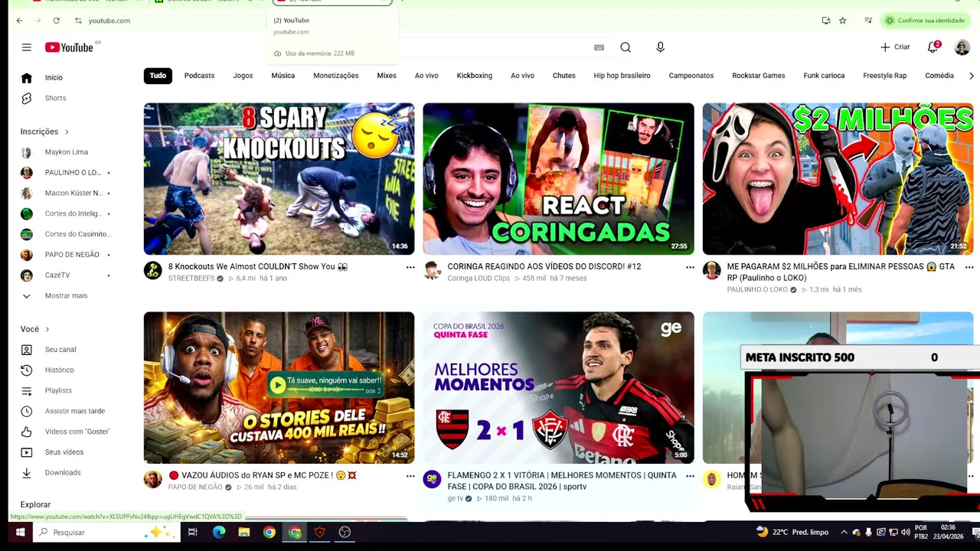980x551 pixels.
Task: Show hidden system tray icons
Action: pyautogui.click(x=844, y=532)
